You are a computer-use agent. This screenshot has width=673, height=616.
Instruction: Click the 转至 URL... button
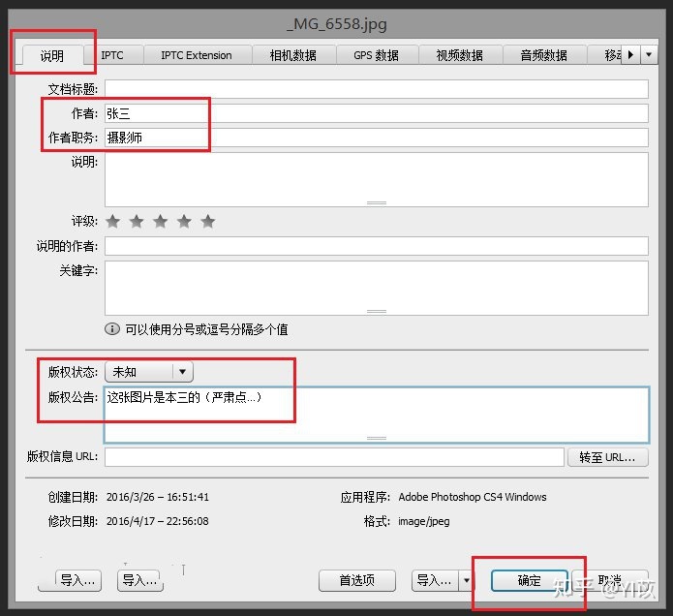tap(607, 457)
